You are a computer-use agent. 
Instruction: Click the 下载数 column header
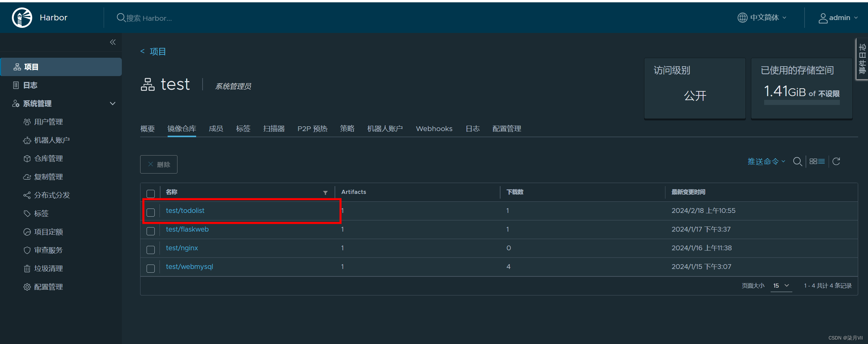(515, 192)
